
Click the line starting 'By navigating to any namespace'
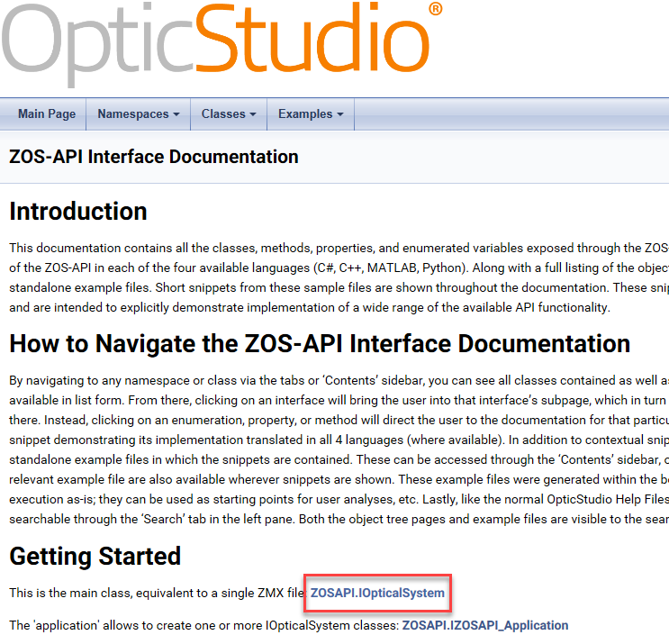pos(339,380)
